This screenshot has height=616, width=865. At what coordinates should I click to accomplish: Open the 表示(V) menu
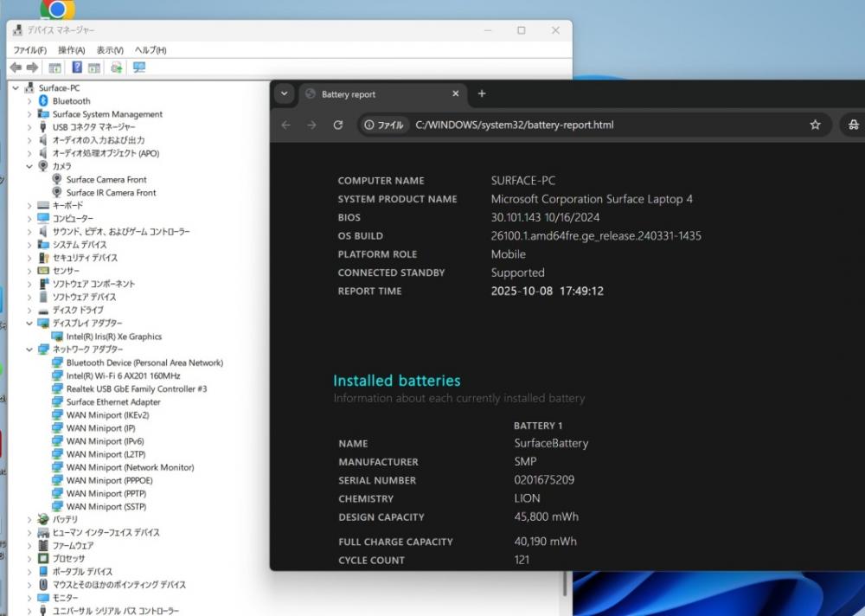(x=110, y=50)
